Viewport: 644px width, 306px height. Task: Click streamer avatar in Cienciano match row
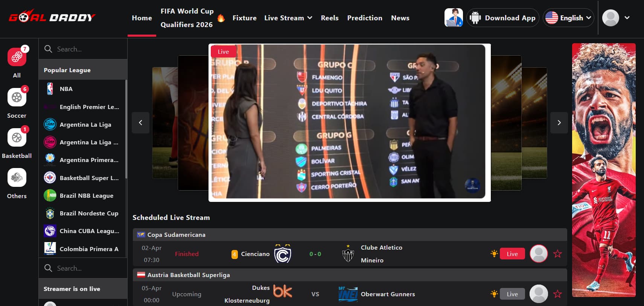539,254
